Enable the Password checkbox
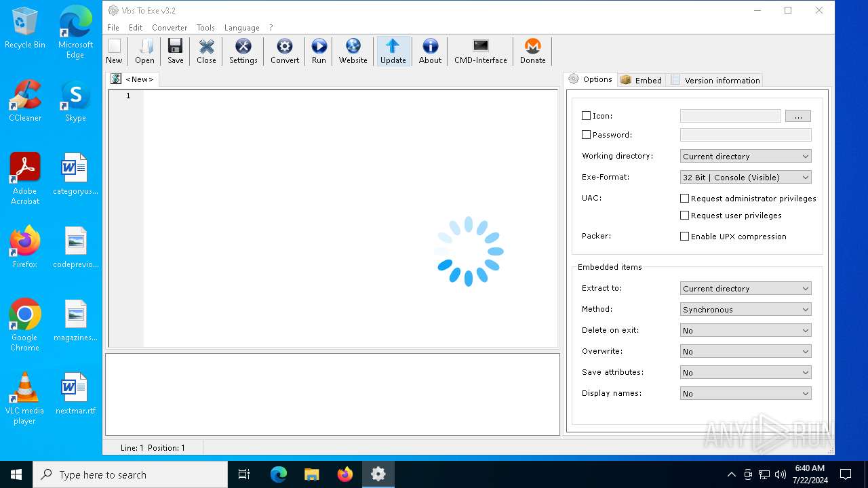This screenshot has height=488, width=868. point(587,135)
